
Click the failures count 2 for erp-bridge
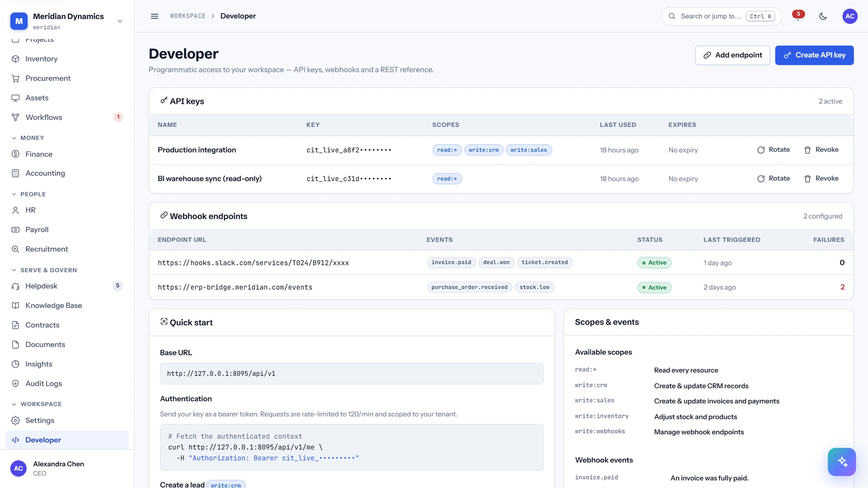tap(842, 287)
